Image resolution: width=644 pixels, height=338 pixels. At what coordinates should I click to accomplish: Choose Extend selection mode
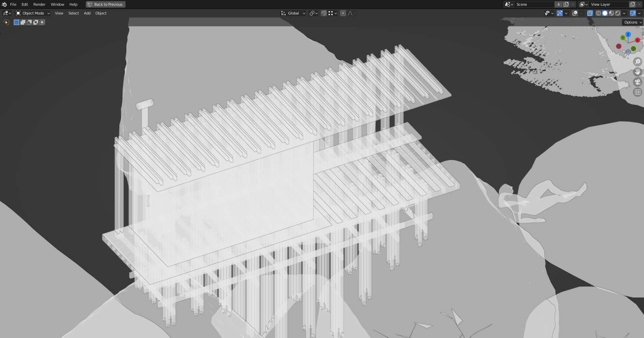click(x=23, y=22)
